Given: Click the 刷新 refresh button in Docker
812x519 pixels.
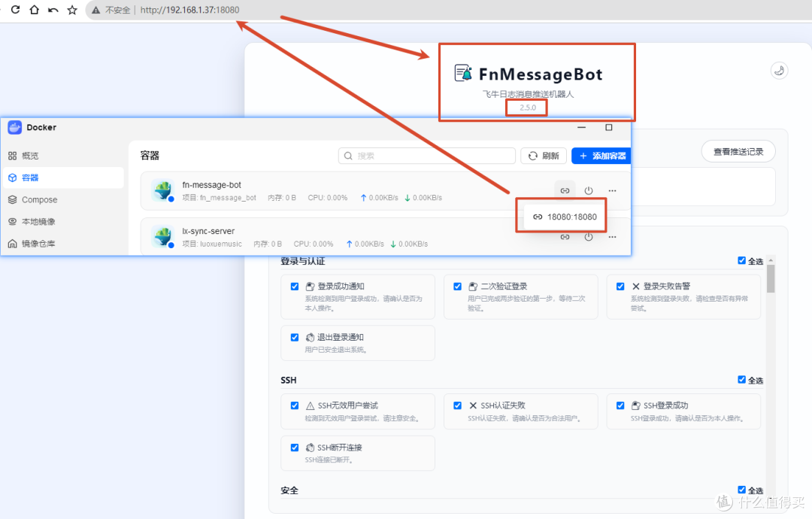Looking at the screenshot, I should click(544, 156).
